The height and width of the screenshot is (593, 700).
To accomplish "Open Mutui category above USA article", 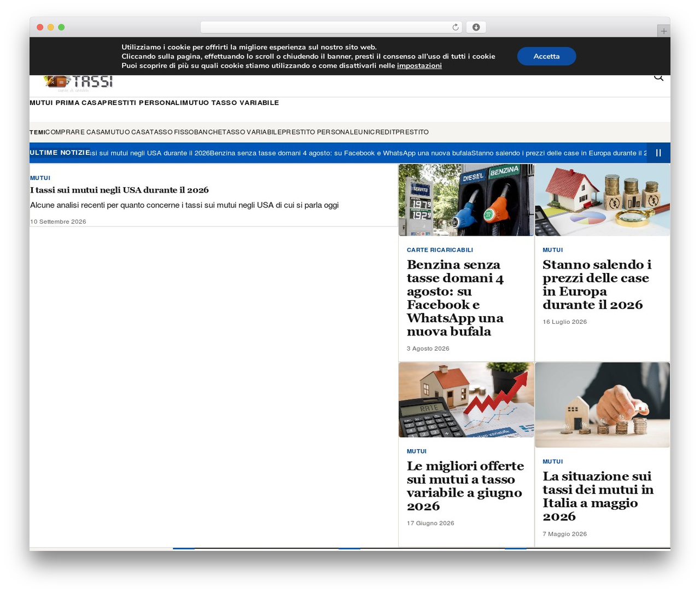I will coord(40,178).
